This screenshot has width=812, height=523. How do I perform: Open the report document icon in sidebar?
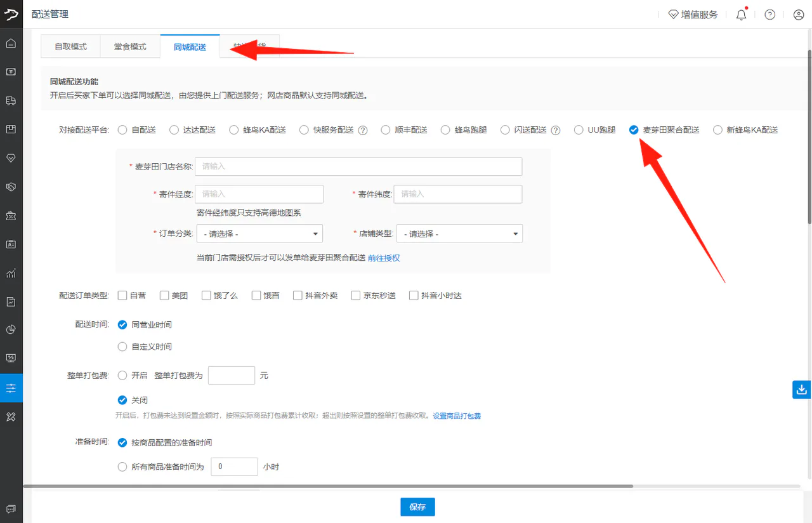(11, 301)
